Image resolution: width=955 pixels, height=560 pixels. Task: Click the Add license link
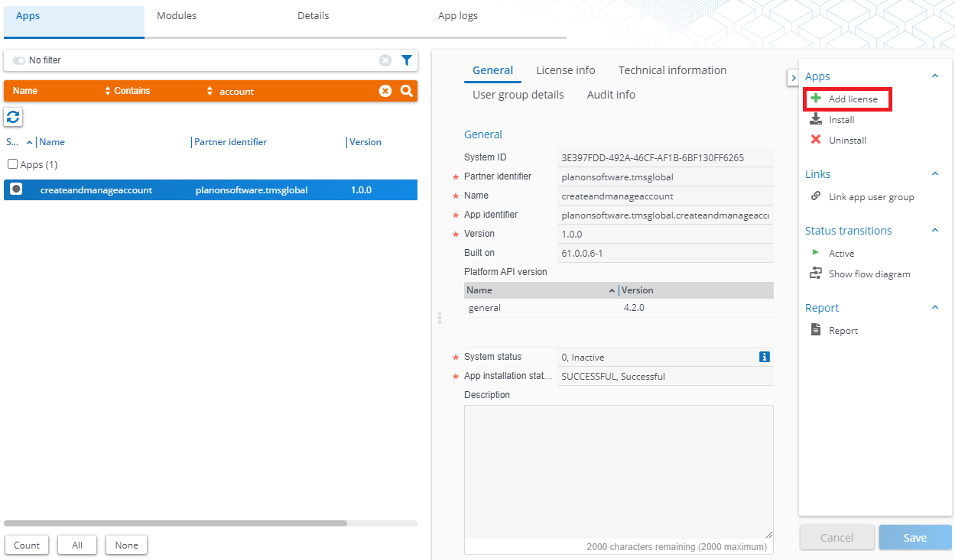(853, 99)
